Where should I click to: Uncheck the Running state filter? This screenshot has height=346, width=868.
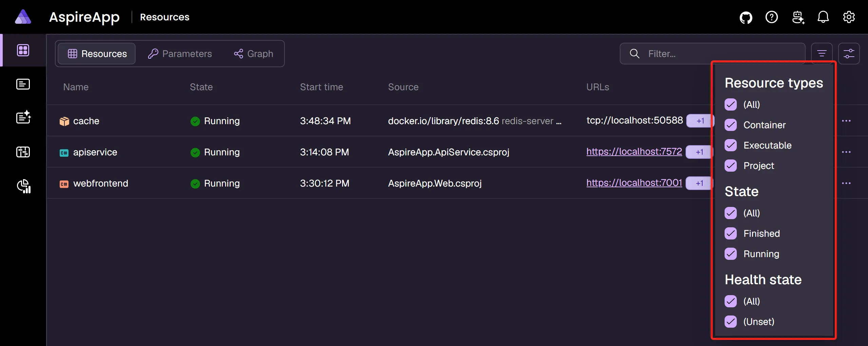[731, 254]
